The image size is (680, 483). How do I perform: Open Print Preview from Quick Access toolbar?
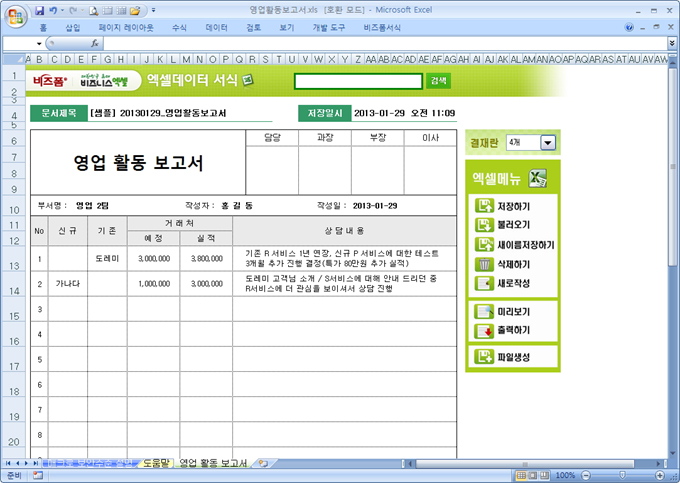pos(94,10)
